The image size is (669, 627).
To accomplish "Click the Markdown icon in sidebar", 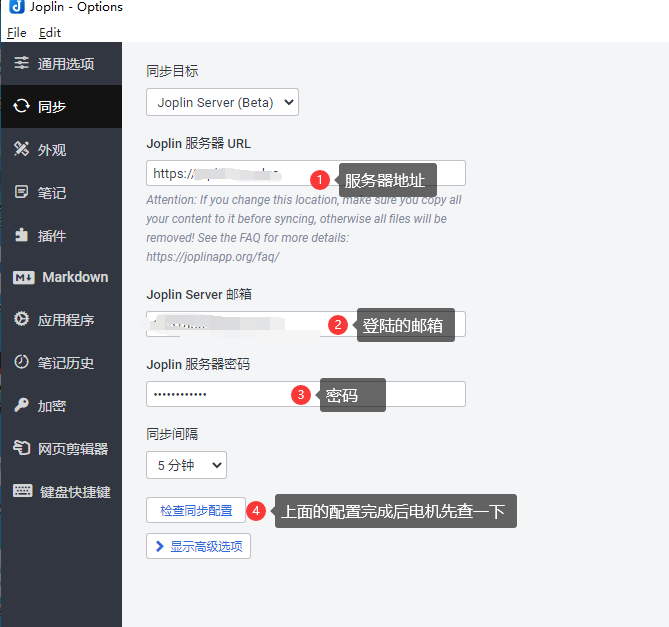I will point(23,277).
